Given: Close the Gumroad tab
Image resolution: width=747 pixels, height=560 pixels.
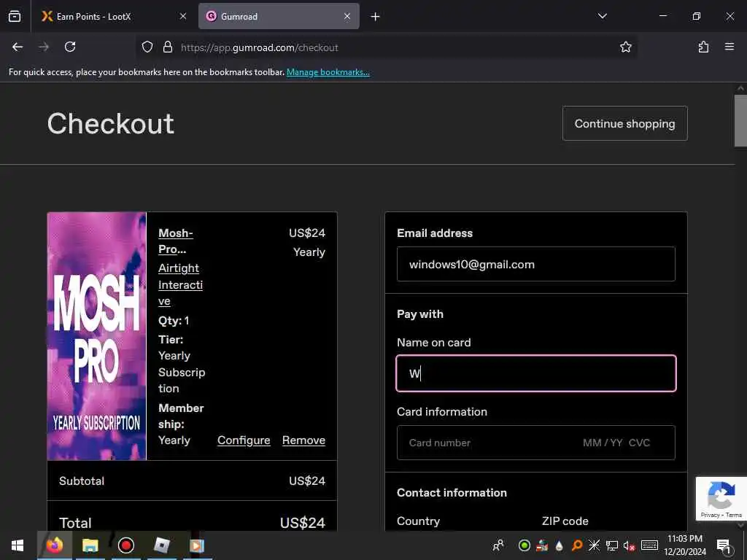Looking at the screenshot, I should [x=347, y=16].
